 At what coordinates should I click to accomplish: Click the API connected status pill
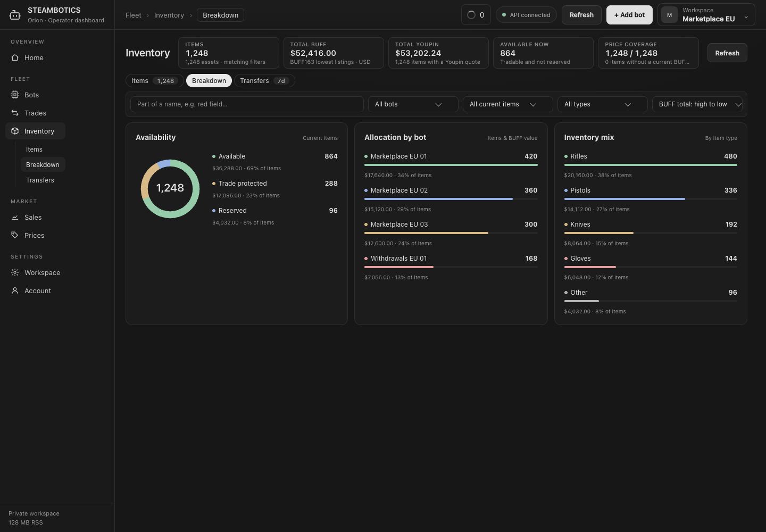click(x=526, y=15)
